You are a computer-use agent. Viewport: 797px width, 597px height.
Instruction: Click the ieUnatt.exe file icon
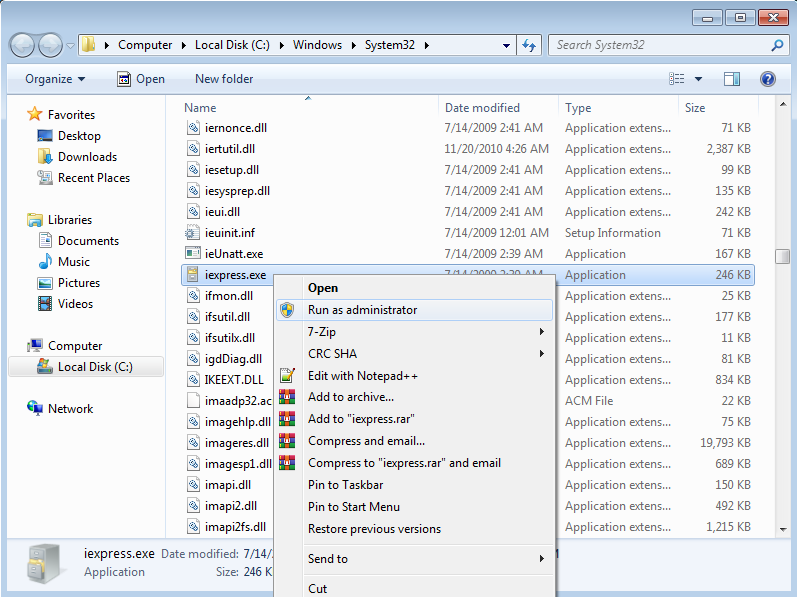pyautogui.click(x=193, y=253)
